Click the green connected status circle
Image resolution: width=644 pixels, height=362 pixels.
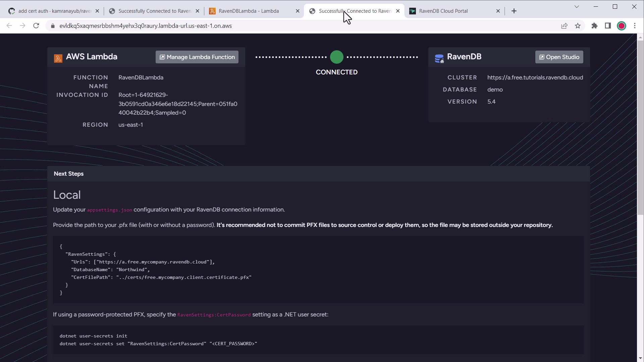tap(336, 57)
